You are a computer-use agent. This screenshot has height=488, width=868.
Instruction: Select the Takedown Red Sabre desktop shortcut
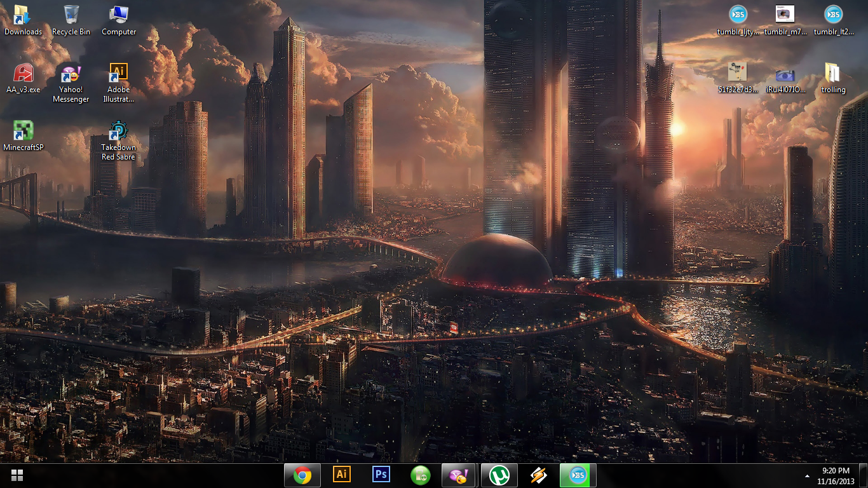(x=119, y=140)
